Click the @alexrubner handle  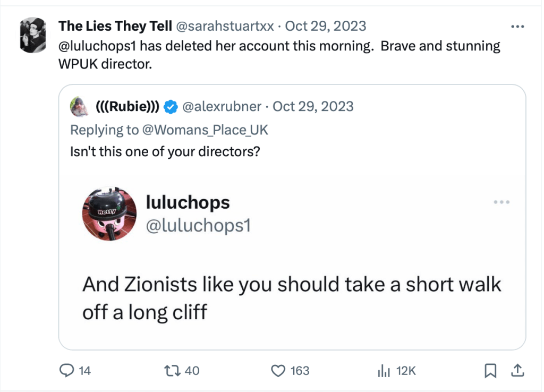point(222,107)
